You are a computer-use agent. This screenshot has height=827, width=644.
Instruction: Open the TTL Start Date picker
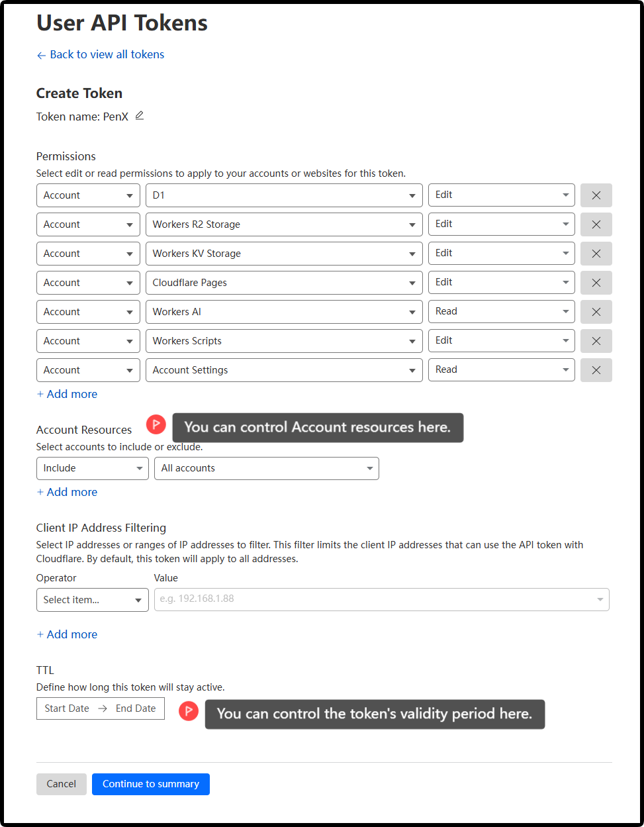pyautogui.click(x=67, y=708)
